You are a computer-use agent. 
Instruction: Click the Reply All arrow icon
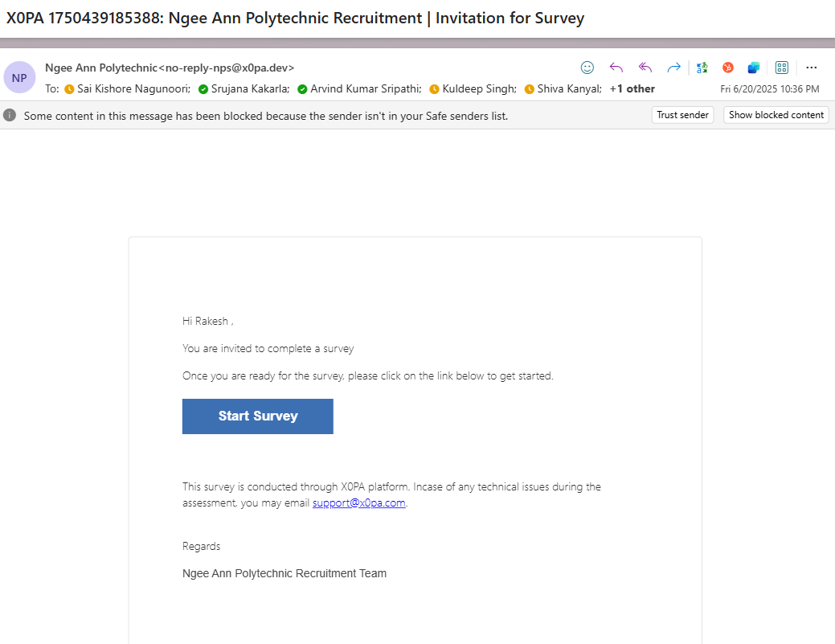[x=645, y=68]
